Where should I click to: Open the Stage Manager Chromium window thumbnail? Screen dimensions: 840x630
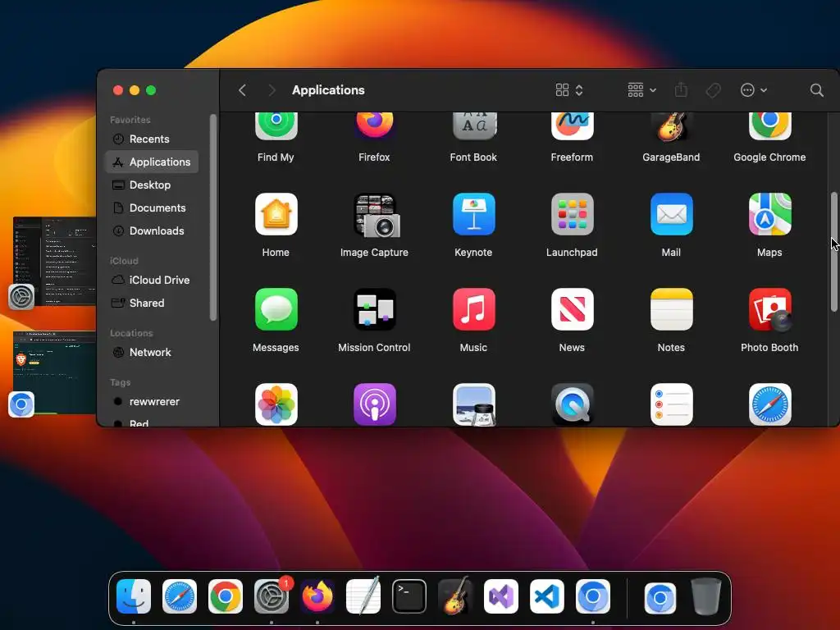tap(54, 372)
